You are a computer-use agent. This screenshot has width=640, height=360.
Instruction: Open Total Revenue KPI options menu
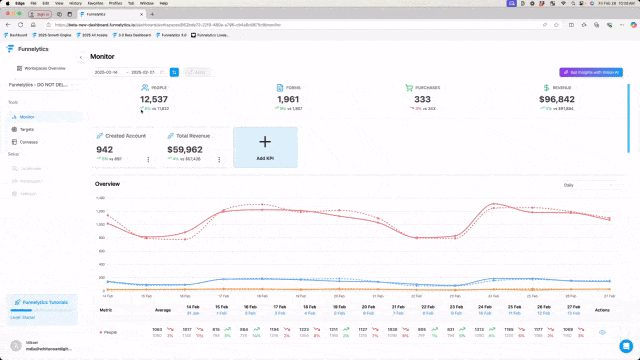(219, 160)
